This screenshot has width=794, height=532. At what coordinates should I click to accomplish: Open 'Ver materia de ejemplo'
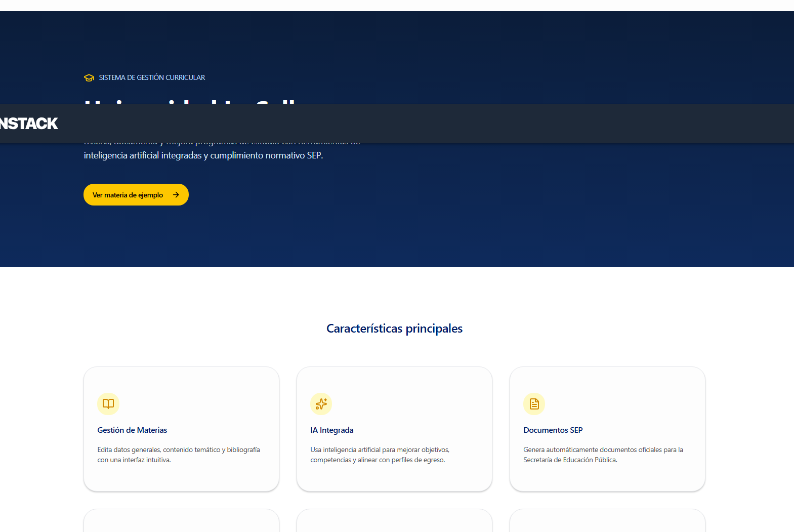pos(129,195)
